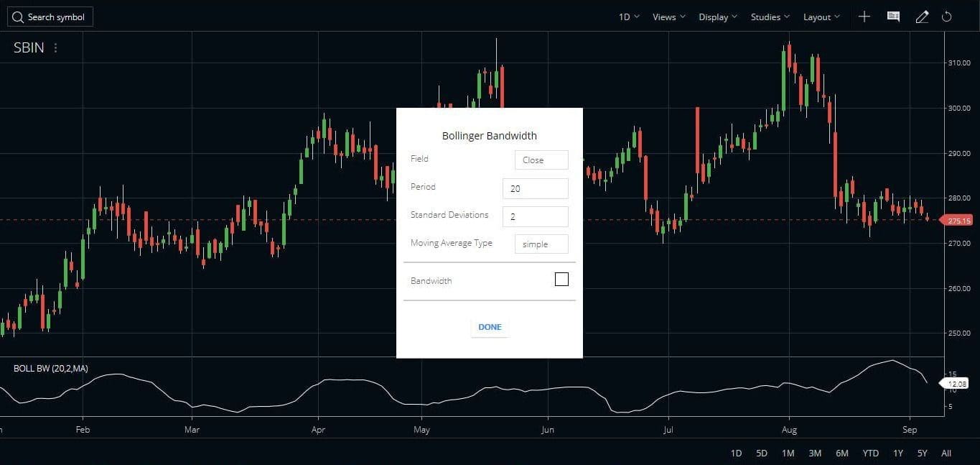Screen dimensions: 980x465
Task: Open the Moving Average Type dropdown
Action: pyautogui.click(x=541, y=244)
